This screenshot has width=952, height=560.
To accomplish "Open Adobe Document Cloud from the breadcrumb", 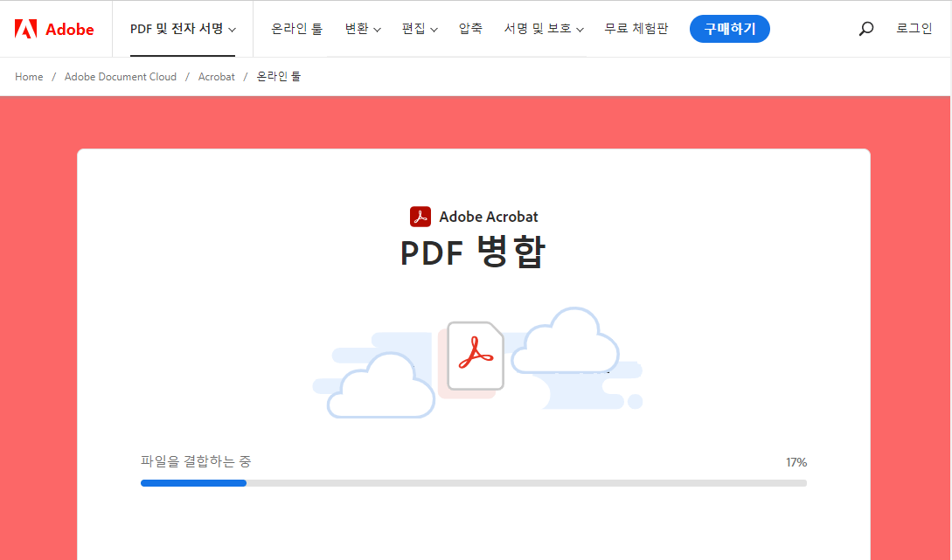I will point(120,76).
